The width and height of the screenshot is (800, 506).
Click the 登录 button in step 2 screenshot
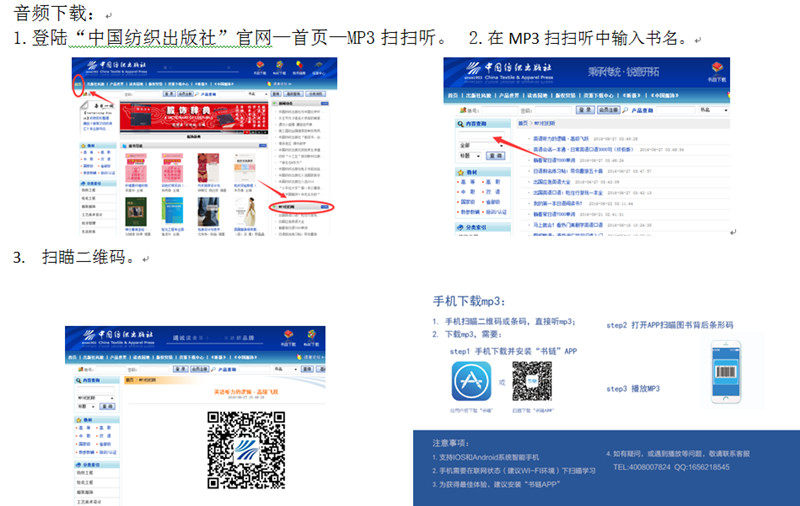(585, 110)
